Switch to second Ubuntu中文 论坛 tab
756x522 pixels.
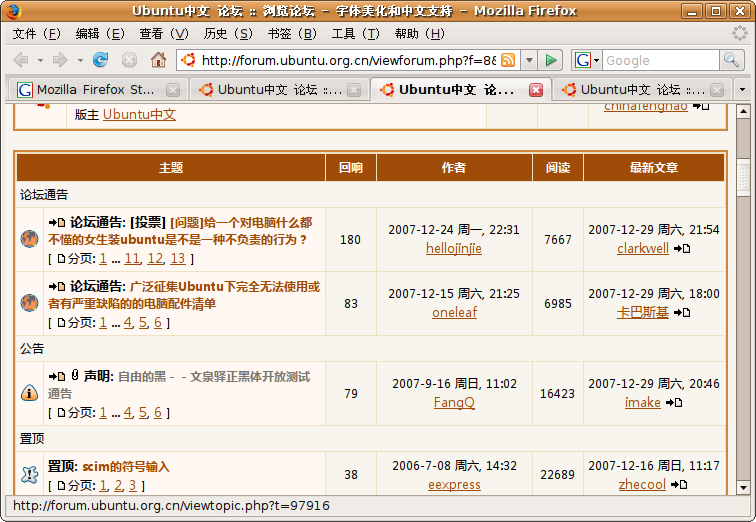[277, 90]
